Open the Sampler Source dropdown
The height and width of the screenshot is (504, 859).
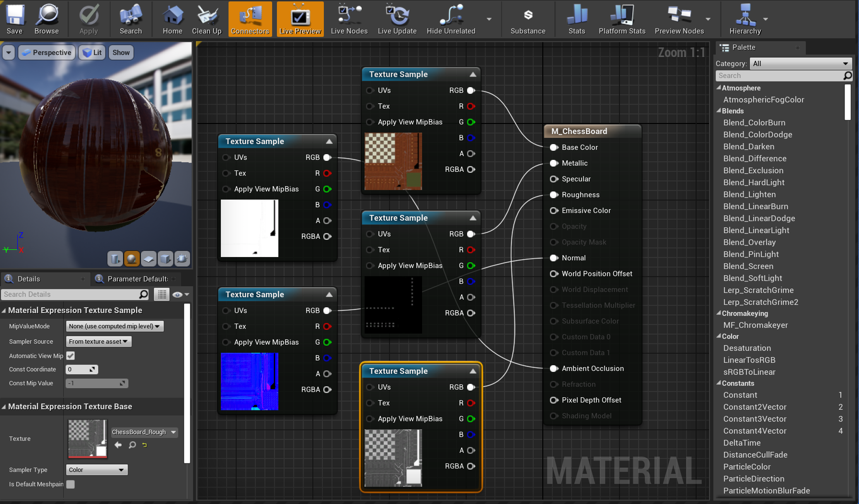pyautogui.click(x=99, y=342)
